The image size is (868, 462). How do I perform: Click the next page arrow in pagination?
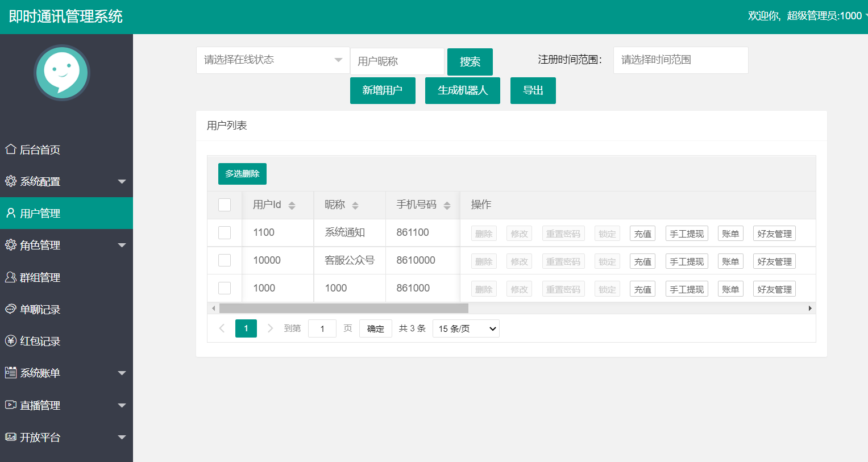point(270,328)
